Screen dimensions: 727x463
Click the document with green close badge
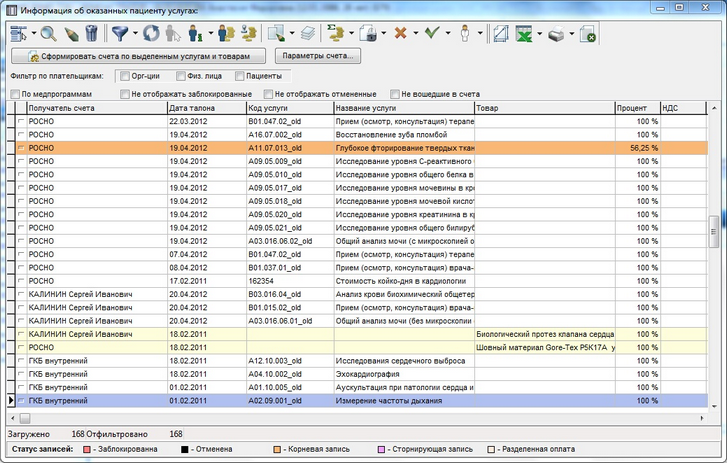tap(587, 33)
